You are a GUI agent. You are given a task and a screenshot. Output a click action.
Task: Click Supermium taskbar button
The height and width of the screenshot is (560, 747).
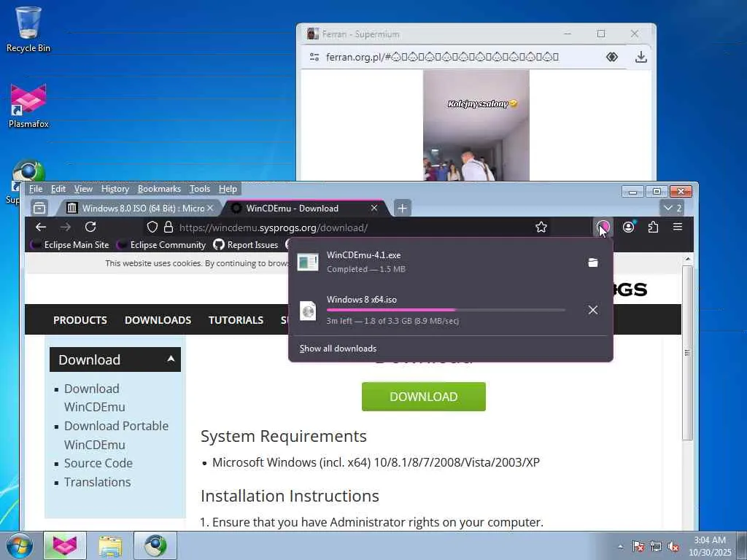(155, 545)
